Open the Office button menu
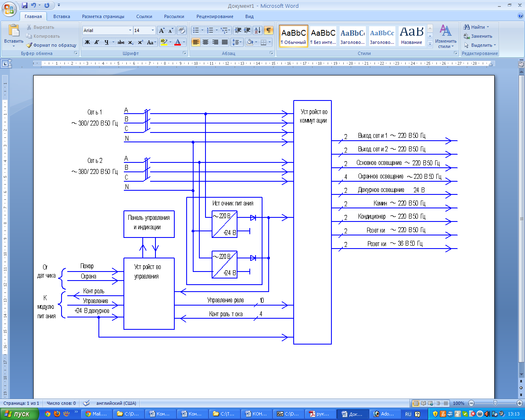This screenshot has width=525, height=420. coord(9,8)
